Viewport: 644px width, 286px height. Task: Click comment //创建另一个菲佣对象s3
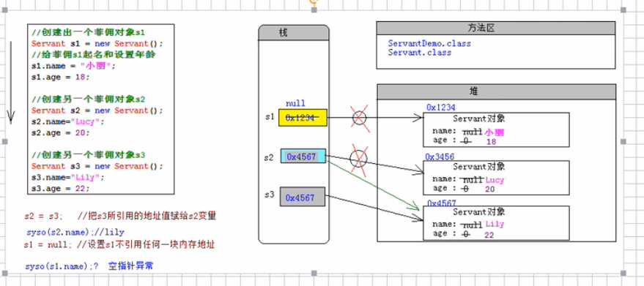pos(88,155)
